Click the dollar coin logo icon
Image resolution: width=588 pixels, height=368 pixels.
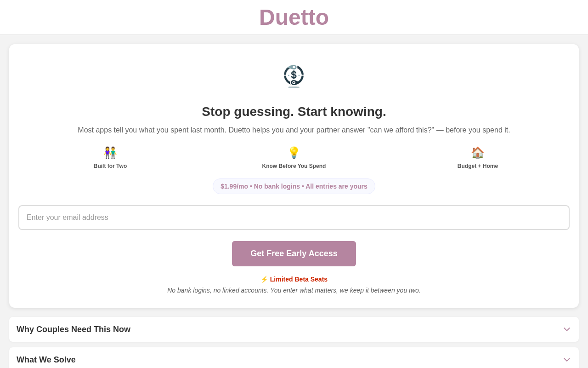coord(294,76)
